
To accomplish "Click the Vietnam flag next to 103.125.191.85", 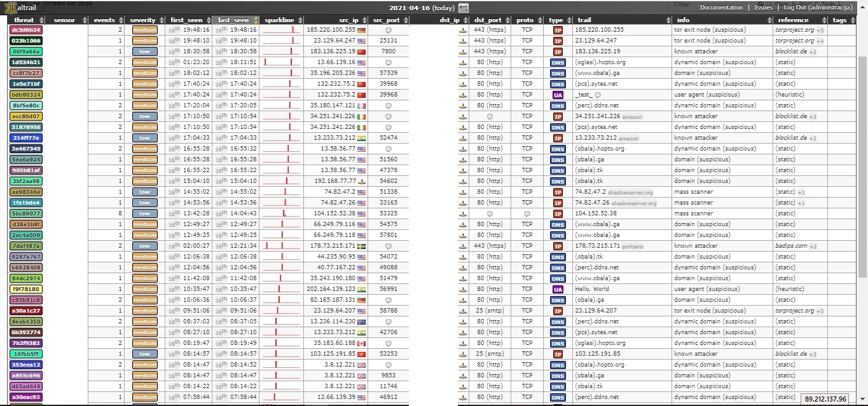I will [x=362, y=354].
